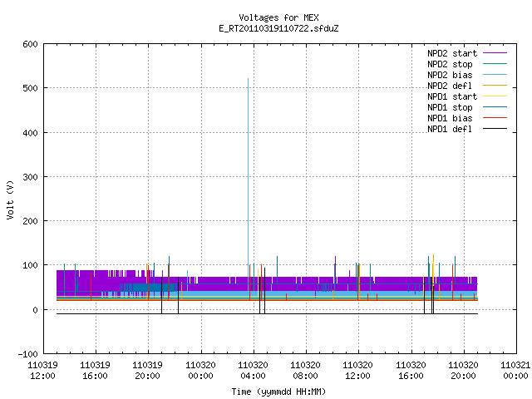Click the 110319 12:00 time tick label

42,371
